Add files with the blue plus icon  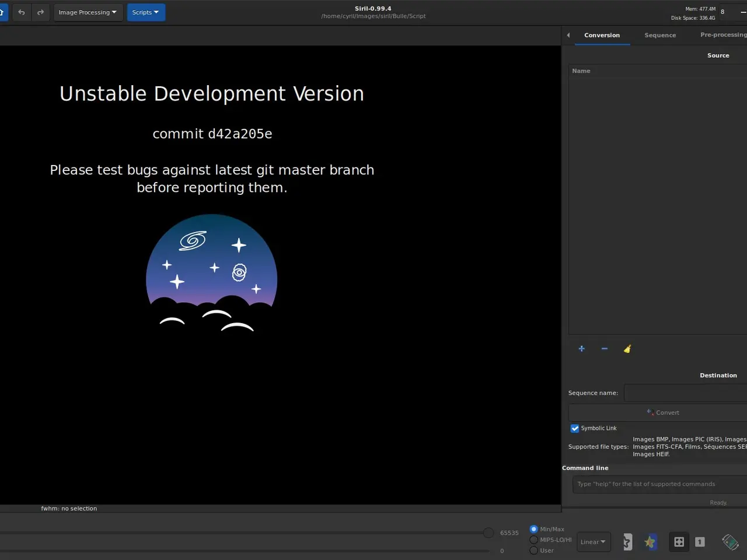point(581,349)
